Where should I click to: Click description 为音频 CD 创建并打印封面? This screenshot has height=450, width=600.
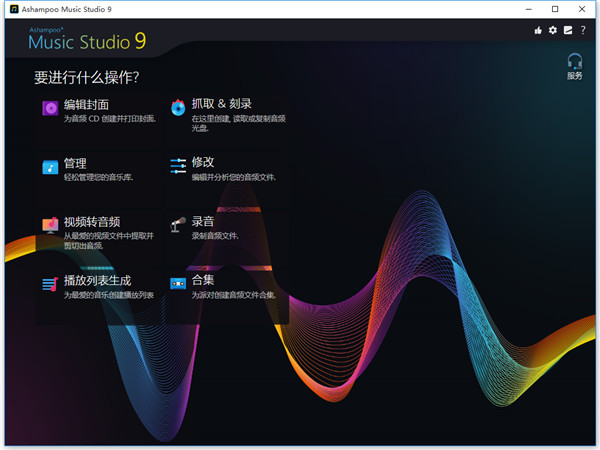tap(110, 119)
